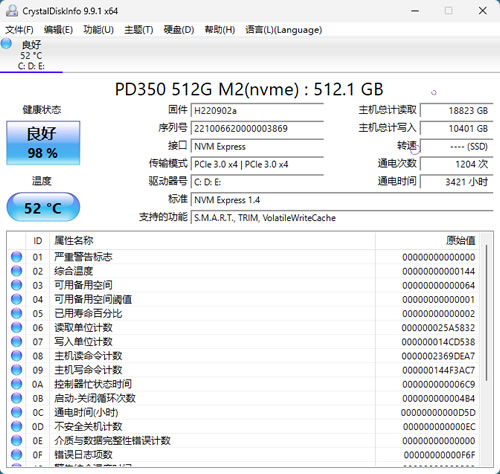Click raw value 0000000000144
Image resolution: width=500 pixels, height=474 pixels.
point(438,271)
